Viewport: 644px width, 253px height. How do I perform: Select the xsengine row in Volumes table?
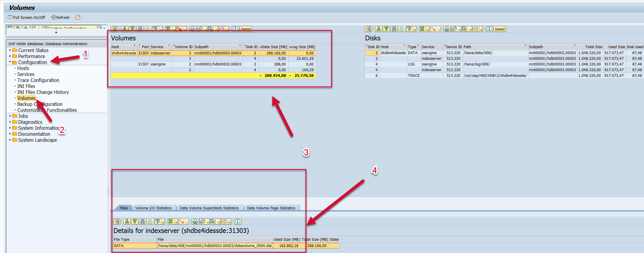pyautogui.click(x=158, y=64)
